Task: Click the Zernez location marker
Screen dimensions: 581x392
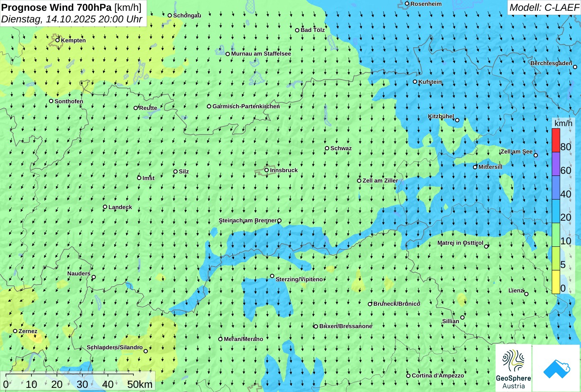Action: click(x=15, y=331)
